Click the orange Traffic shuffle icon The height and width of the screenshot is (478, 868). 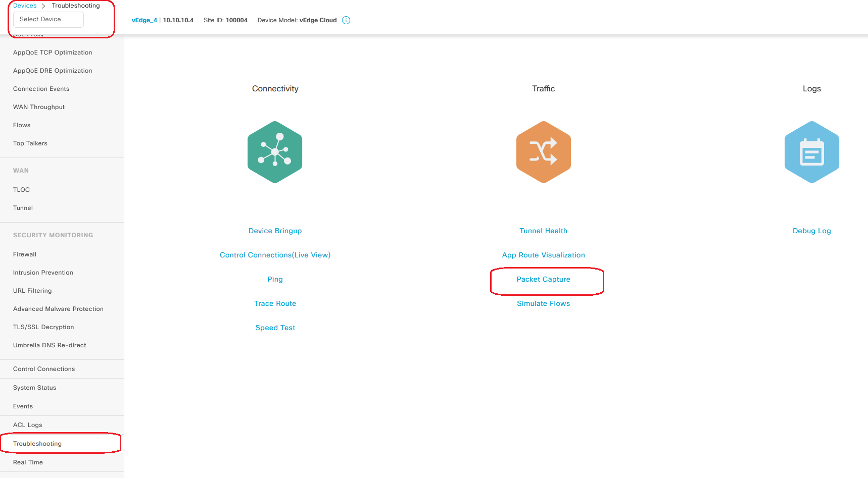click(543, 152)
